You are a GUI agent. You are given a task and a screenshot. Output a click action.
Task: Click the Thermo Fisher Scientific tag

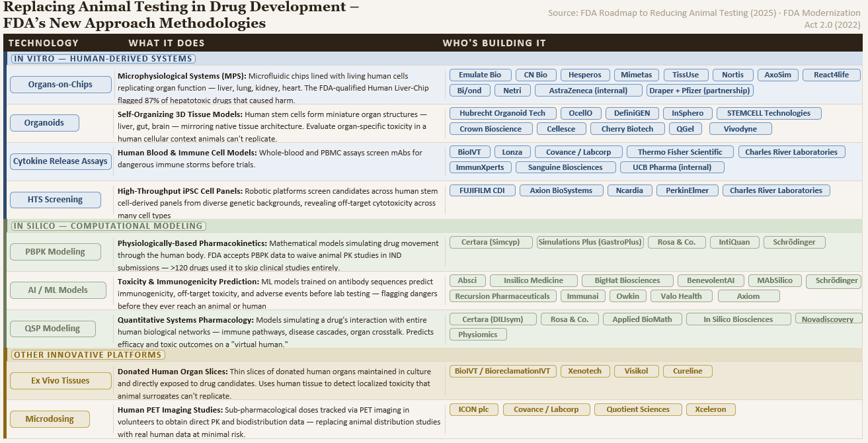pos(680,152)
